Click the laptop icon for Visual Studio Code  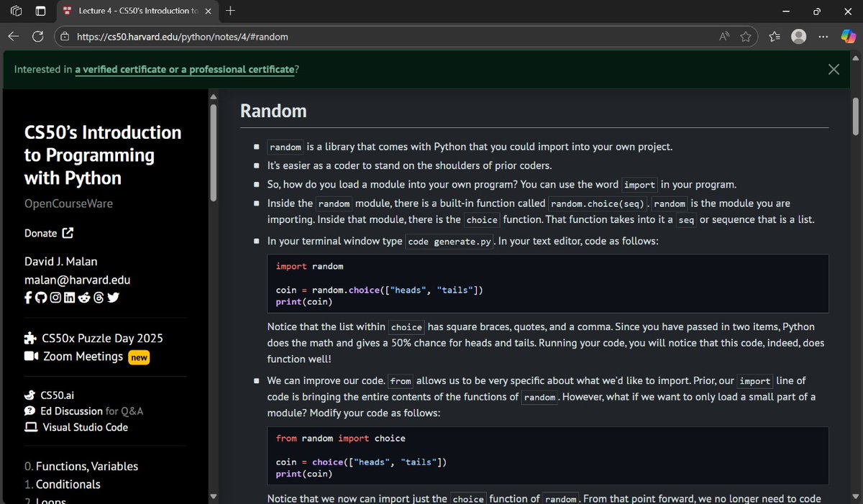31,427
